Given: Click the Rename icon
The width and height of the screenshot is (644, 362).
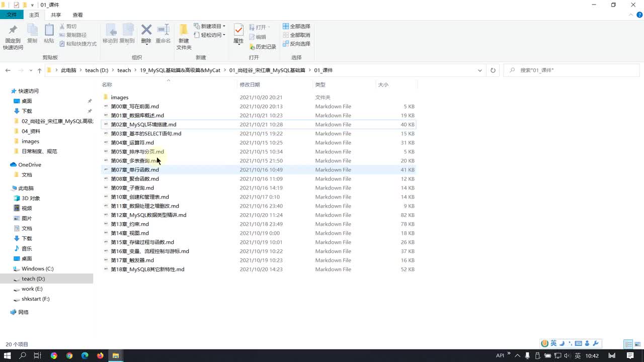Looking at the screenshot, I should coord(163,34).
